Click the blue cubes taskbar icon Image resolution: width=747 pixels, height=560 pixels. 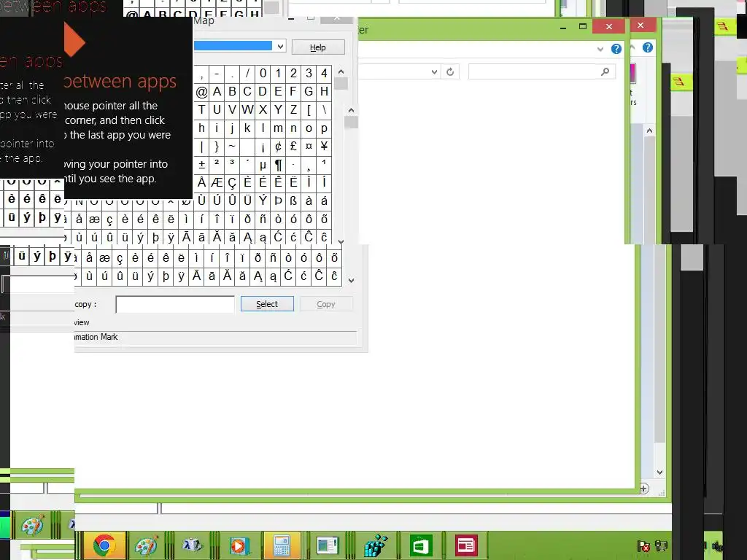click(x=376, y=545)
